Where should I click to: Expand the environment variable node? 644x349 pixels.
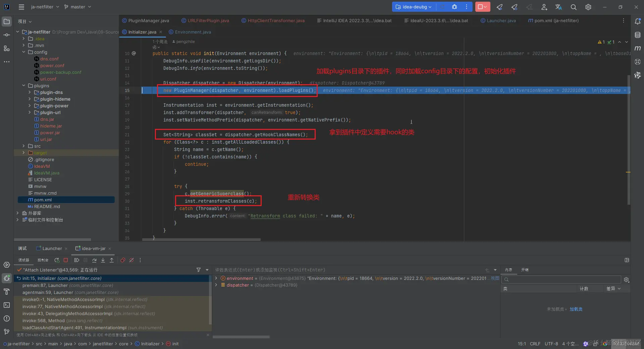pos(216,278)
